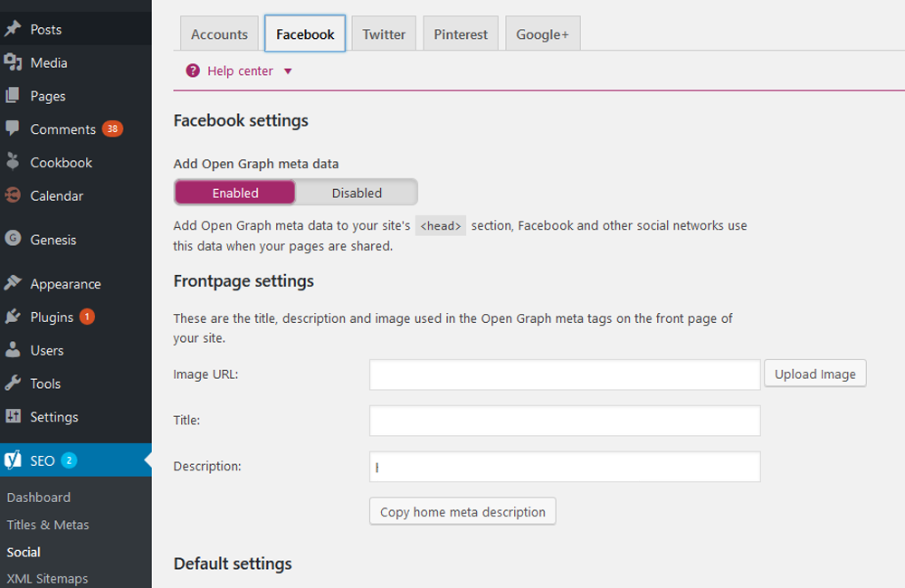This screenshot has width=905, height=588.
Task: Focus the Title input field
Action: pyautogui.click(x=565, y=421)
